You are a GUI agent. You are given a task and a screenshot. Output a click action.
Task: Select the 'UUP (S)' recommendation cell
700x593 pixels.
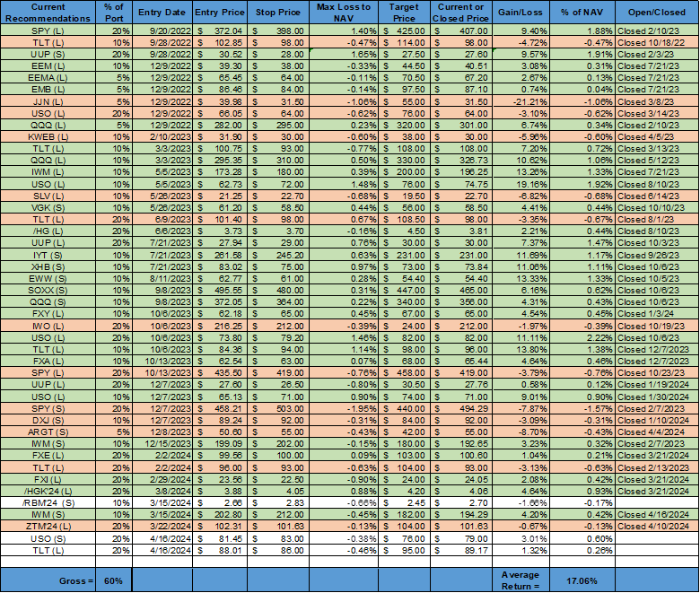click(48, 55)
